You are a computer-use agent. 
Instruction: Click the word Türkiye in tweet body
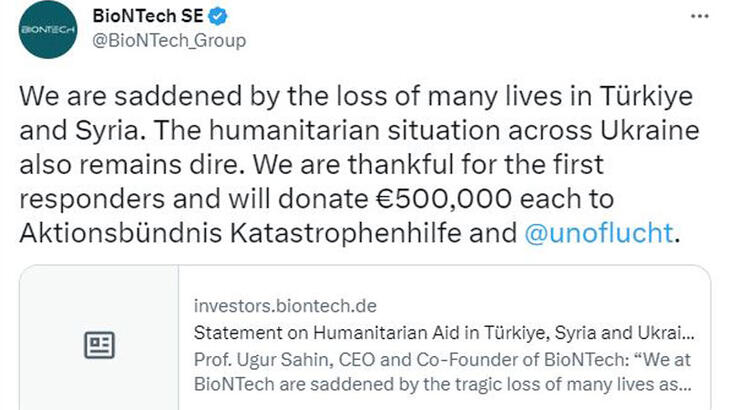pyautogui.click(x=635, y=96)
